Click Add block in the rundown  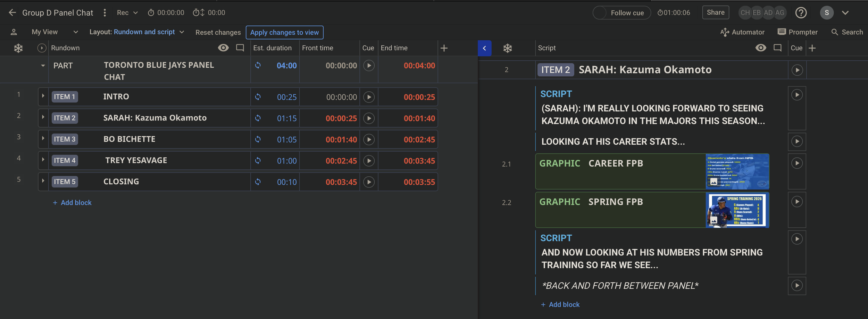click(x=72, y=202)
